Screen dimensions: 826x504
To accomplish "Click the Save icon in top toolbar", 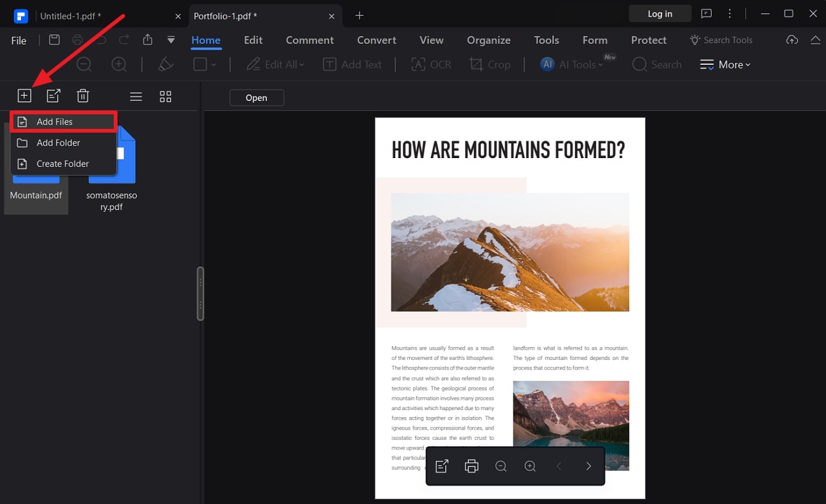I will click(x=55, y=40).
